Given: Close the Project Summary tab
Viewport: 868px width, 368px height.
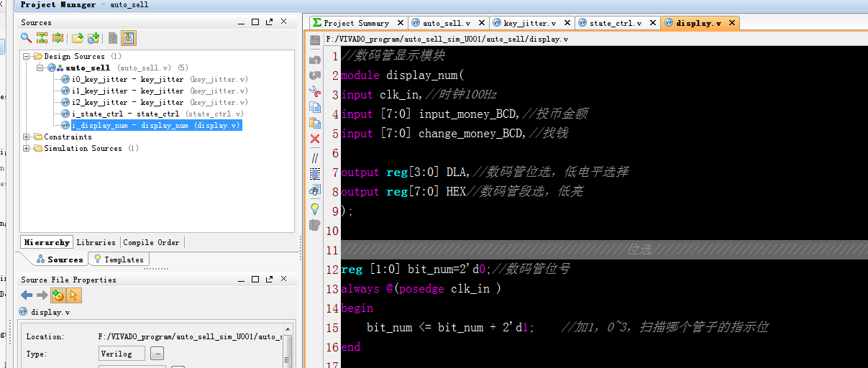Looking at the screenshot, I should pos(399,23).
